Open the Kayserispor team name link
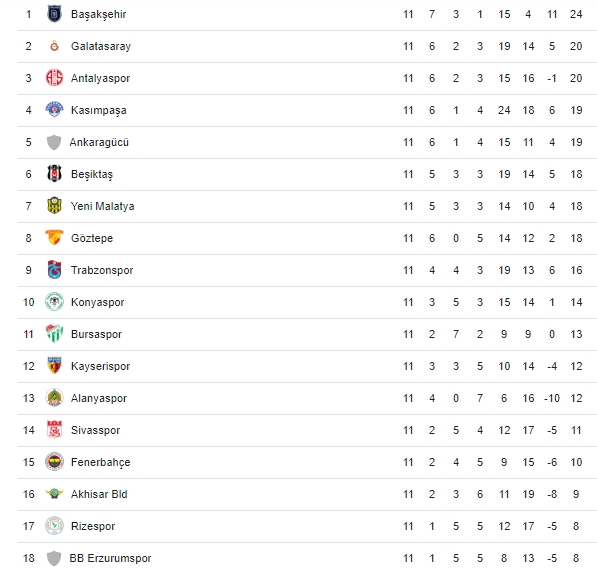This screenshot has width=597, height=569. click(101, 366)
